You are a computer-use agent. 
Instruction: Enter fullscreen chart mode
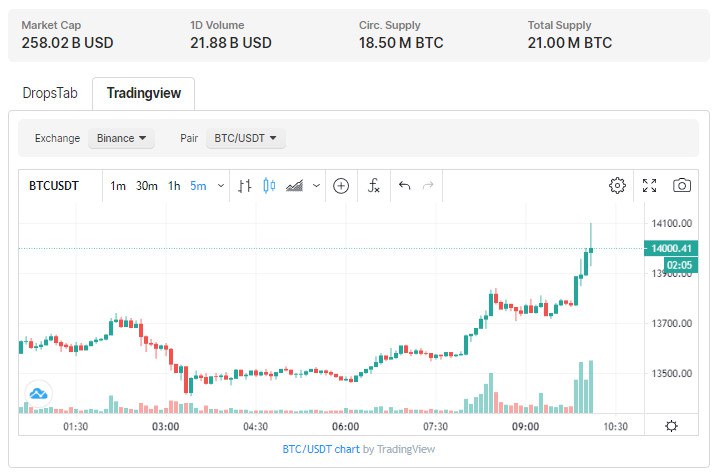coord(649,186)
